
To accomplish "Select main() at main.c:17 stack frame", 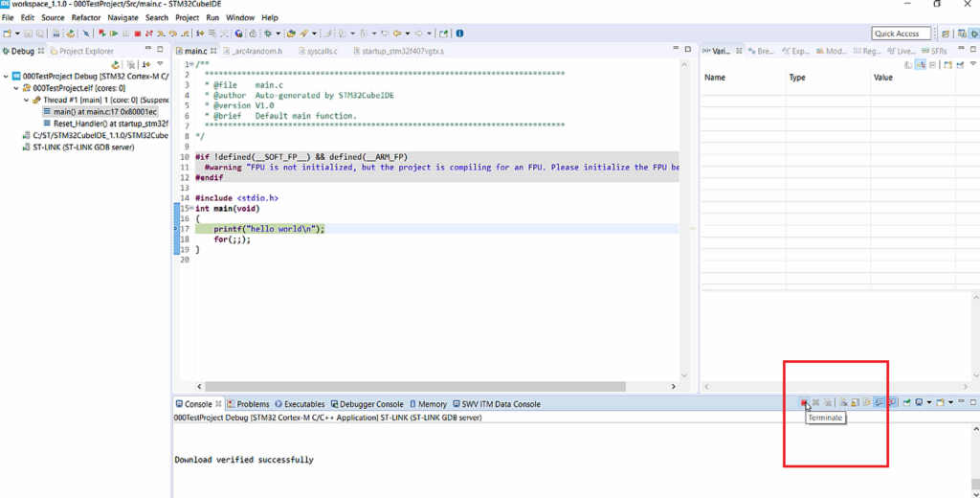I will (100, 112).
